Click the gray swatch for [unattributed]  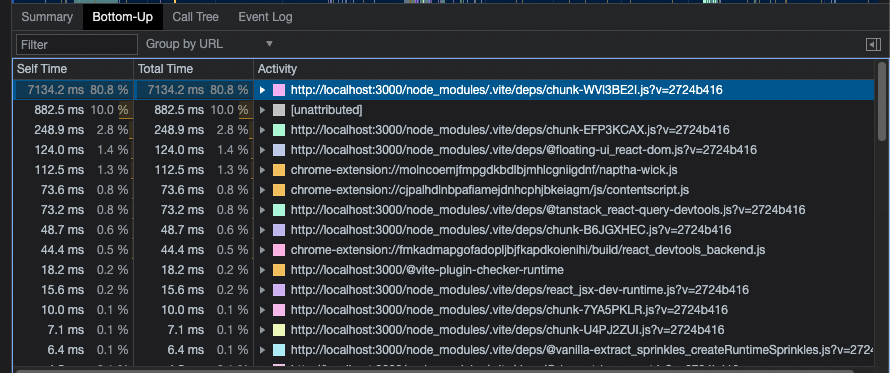click(x=279, y=110)
